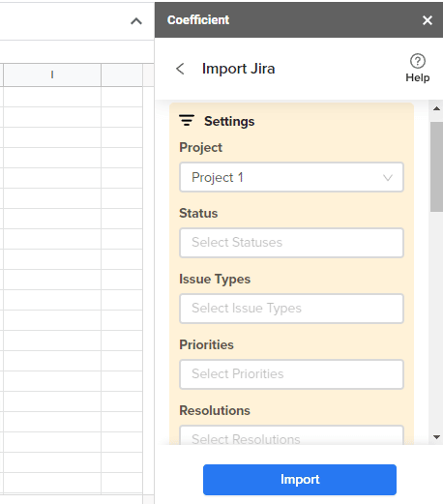This screenshot has width=443, height=504.
Task: Click the blue Import button
Action: 300,480
